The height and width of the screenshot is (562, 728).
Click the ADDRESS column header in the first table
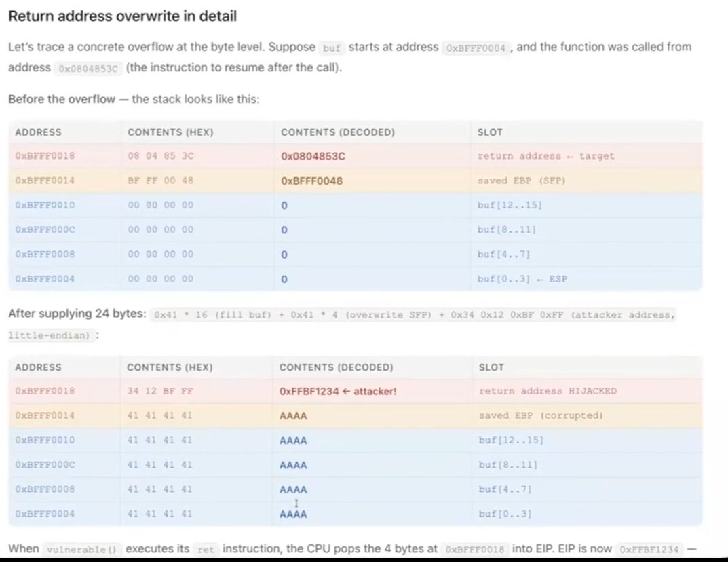(38, 132)
